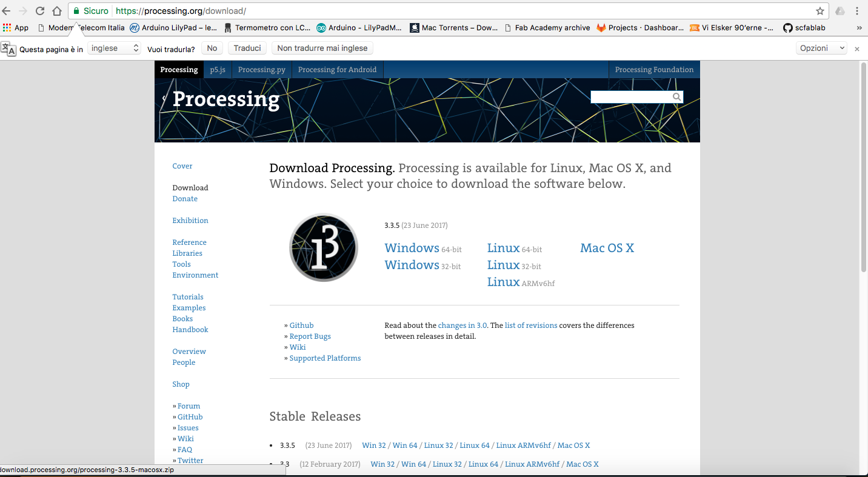Open the Donate sidebar link
This screenshot has height=477, width=868.
coord(185,199)
